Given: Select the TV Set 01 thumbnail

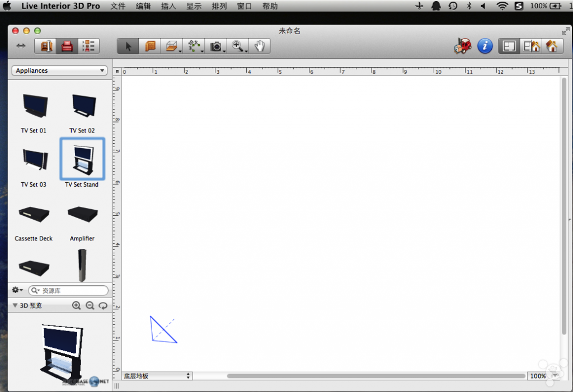Looking at the screenshot, I should tap(34, 106).
